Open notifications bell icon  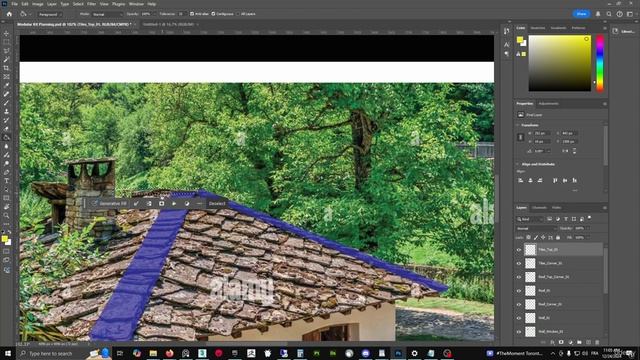(x=598, y=14)
